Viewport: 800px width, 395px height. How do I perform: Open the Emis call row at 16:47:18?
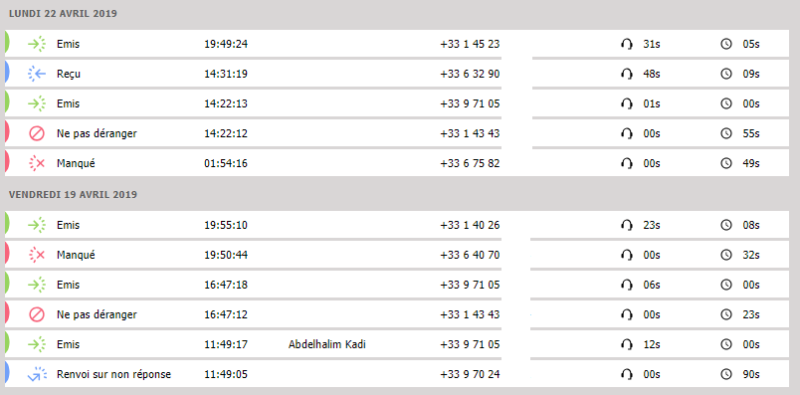pyautogui.click(x=397, y=284)
